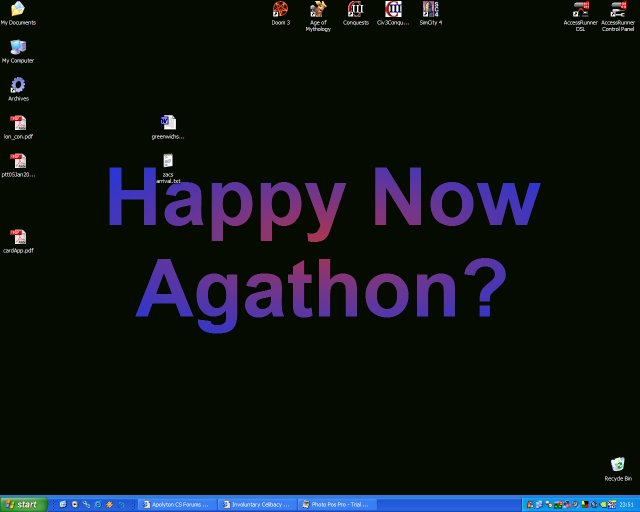640x512 pixels.
Task: Select the cardApp.pdf file icon
Action: pyautogui.click(x=18, y=237)
